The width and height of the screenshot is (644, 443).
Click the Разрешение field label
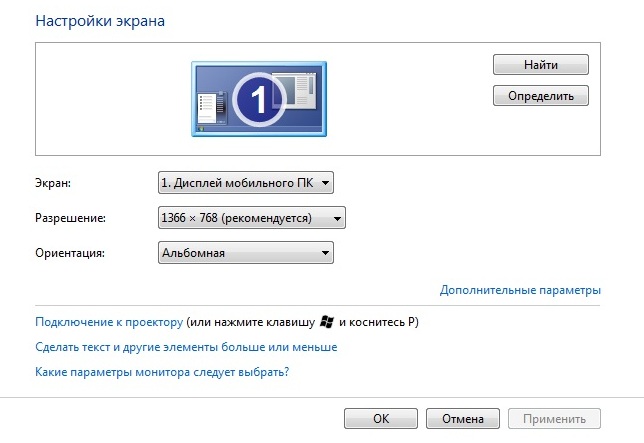point(70,217)
